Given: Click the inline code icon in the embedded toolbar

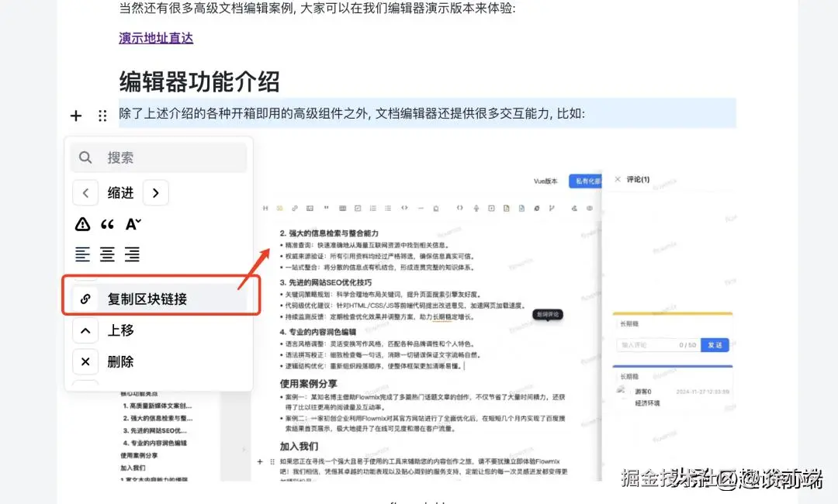Looking at the screenshot, I should [404, 209].
